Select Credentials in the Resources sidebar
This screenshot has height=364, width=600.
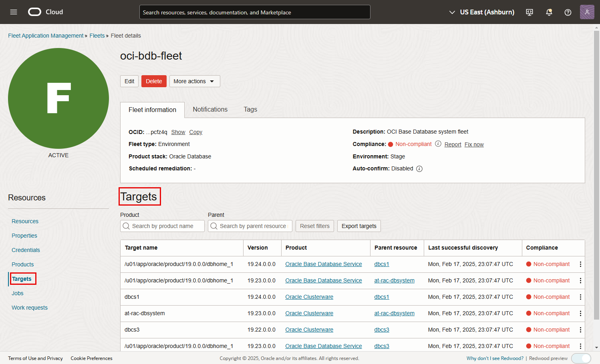[x=26, y=250]
